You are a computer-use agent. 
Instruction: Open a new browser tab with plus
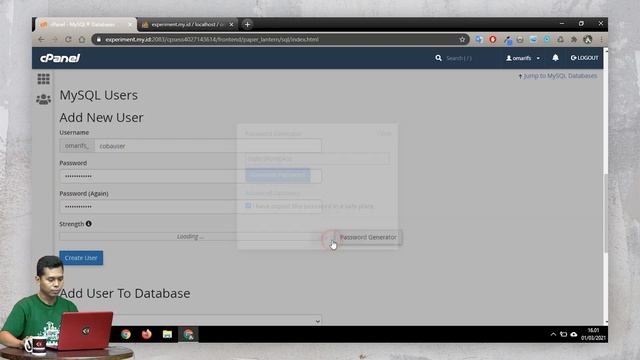tap(247, 24)
